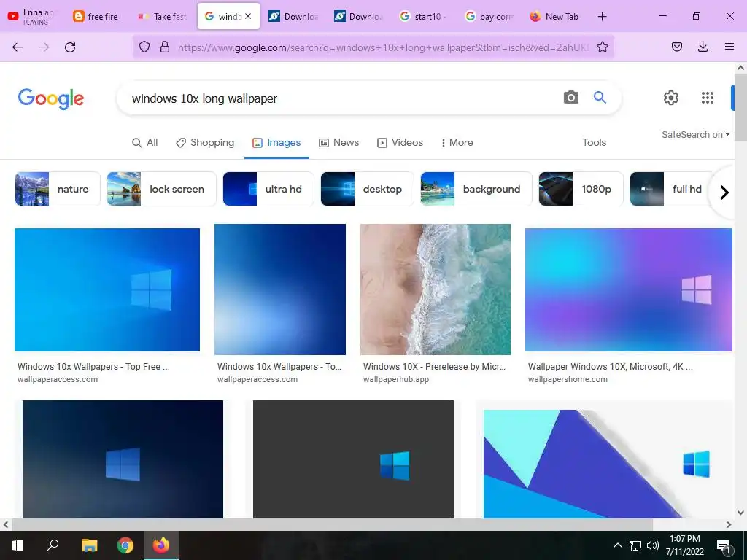
Task: Filter by the full hd chip
Action: (672, 189)
